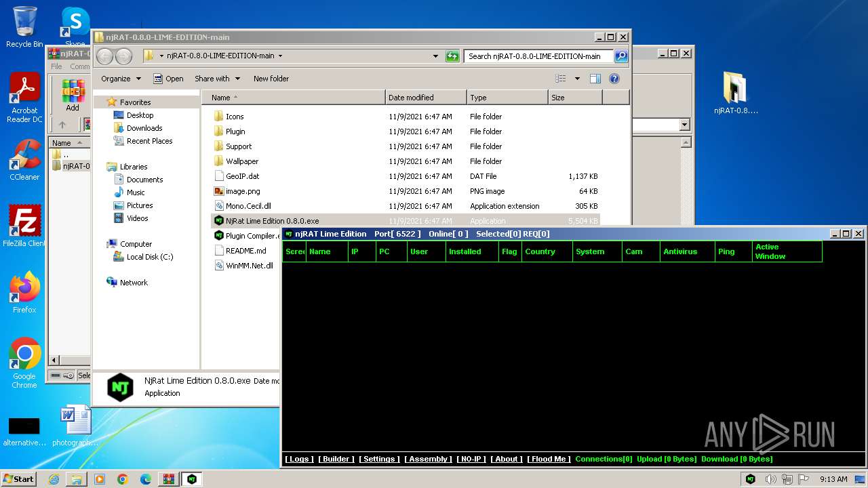Open the views options dropdown arrow

click(577, 79)
